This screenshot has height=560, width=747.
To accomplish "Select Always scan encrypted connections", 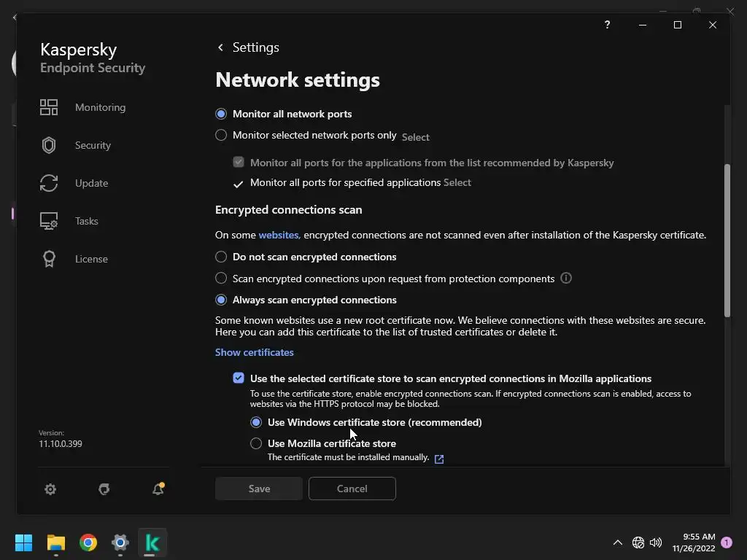I will click(x=221, y=300).
